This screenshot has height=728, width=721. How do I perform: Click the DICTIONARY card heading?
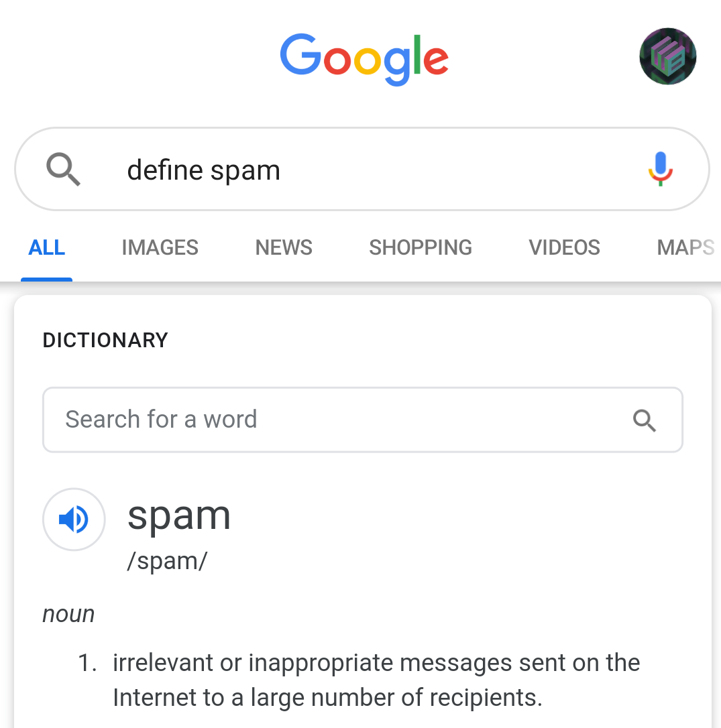click(105, 341)
